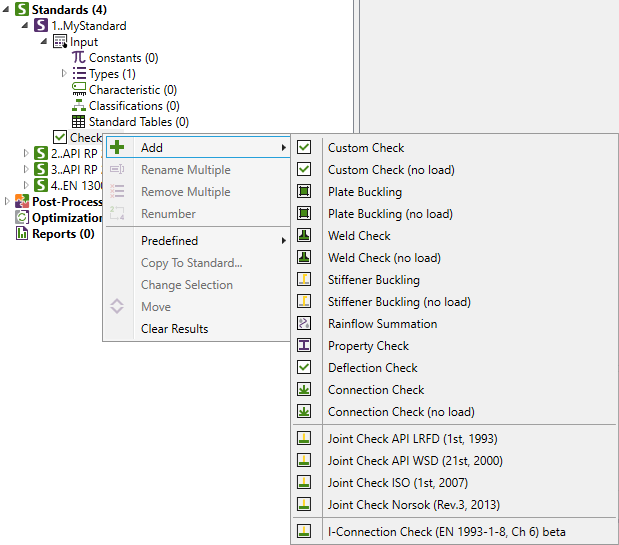Collapse the 1..MyStandard node
Screen dimensions: 619x545
click(26, 26)
